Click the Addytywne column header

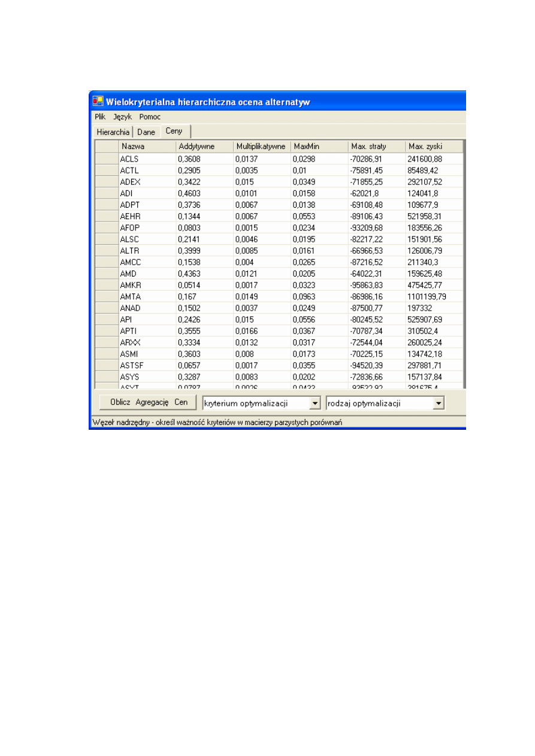click(204, 147)
